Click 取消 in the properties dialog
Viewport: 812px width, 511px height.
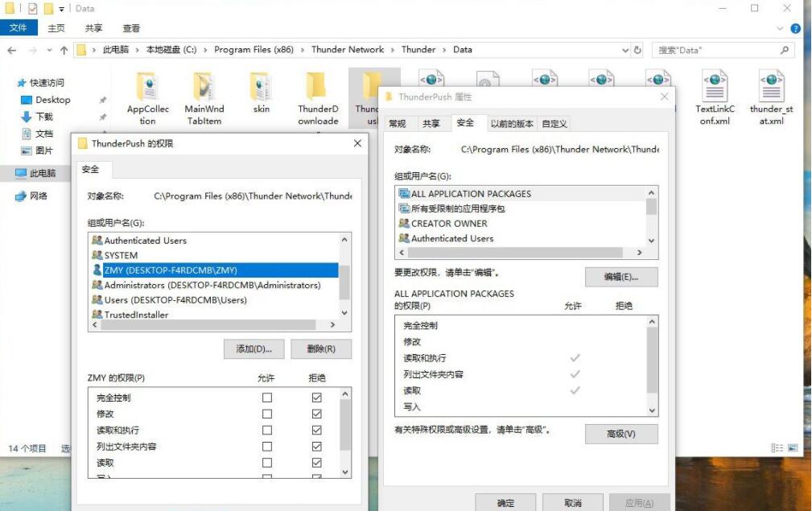point(573,503)
